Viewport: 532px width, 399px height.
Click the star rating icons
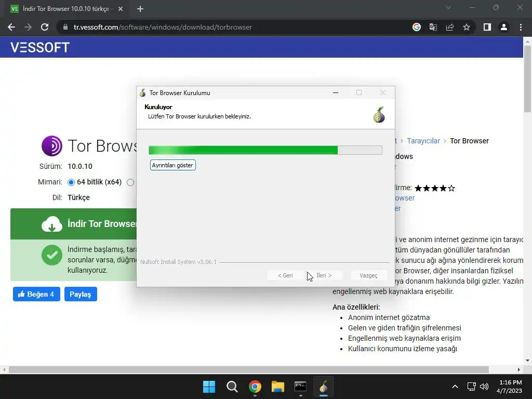(435, 188)
